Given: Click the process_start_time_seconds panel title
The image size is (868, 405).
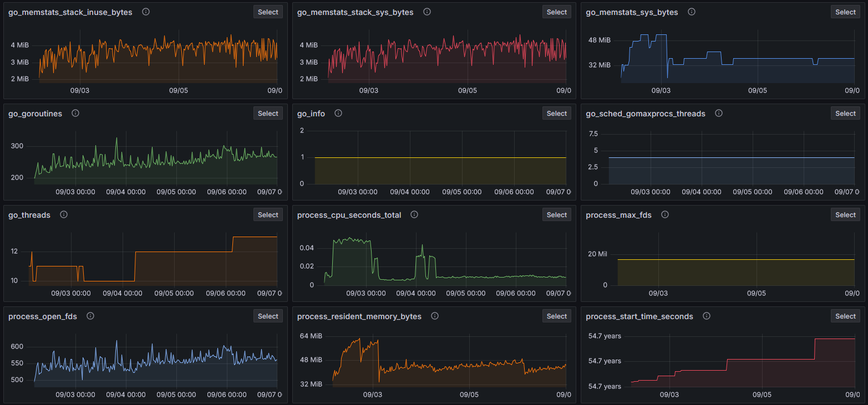Looking at the screenshot, I should tap(639, 316).
